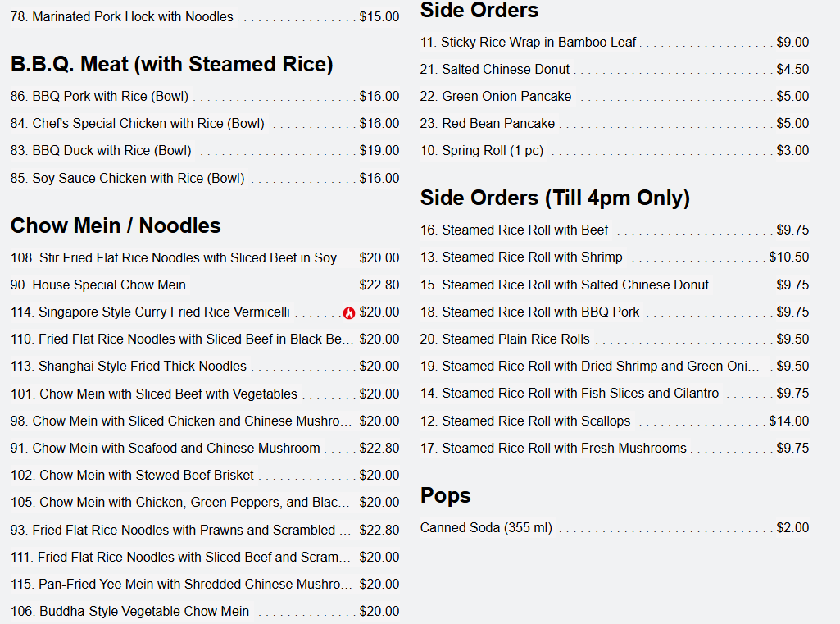Open 13. Steamed Rice Roll with Shrimp
The image size is (840, 624).
[615, 257]
